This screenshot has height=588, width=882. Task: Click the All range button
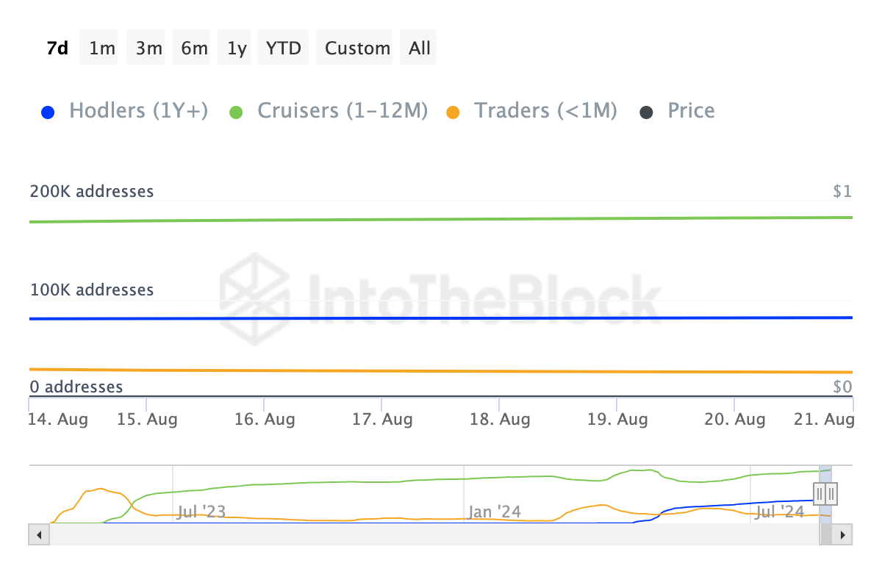420,49
